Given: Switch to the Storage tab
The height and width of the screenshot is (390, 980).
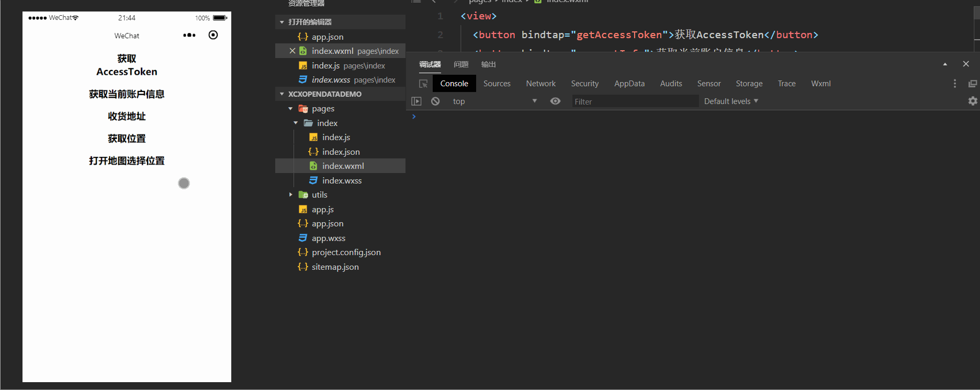Looking at the screenshot, I should click(749, 84).
